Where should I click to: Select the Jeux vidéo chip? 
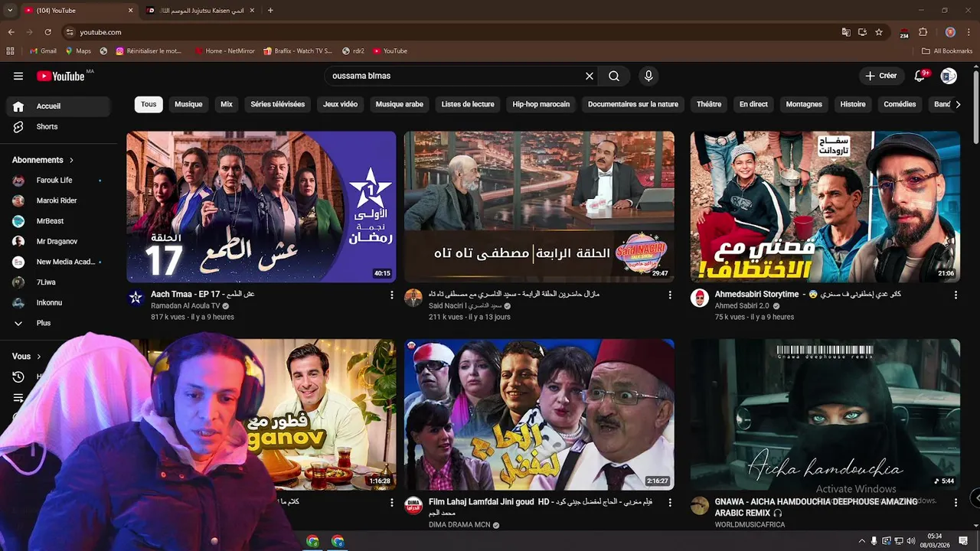[x=340, y=104]
